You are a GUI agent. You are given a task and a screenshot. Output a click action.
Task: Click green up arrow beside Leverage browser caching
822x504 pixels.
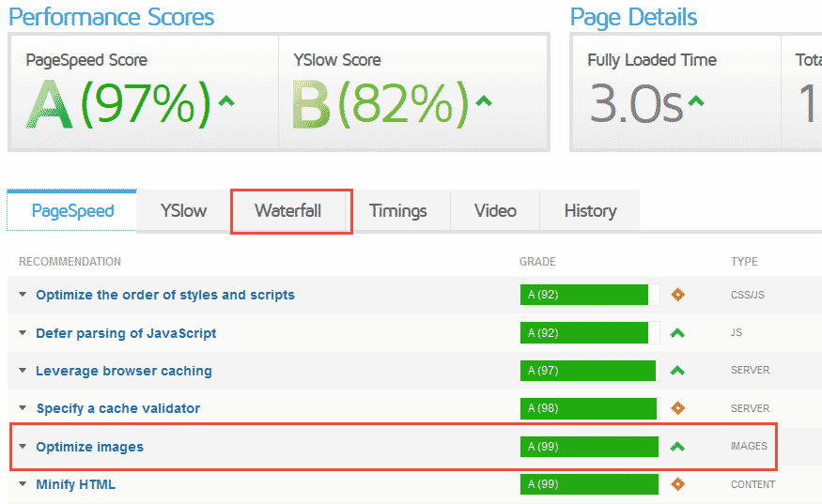[677, 371]
